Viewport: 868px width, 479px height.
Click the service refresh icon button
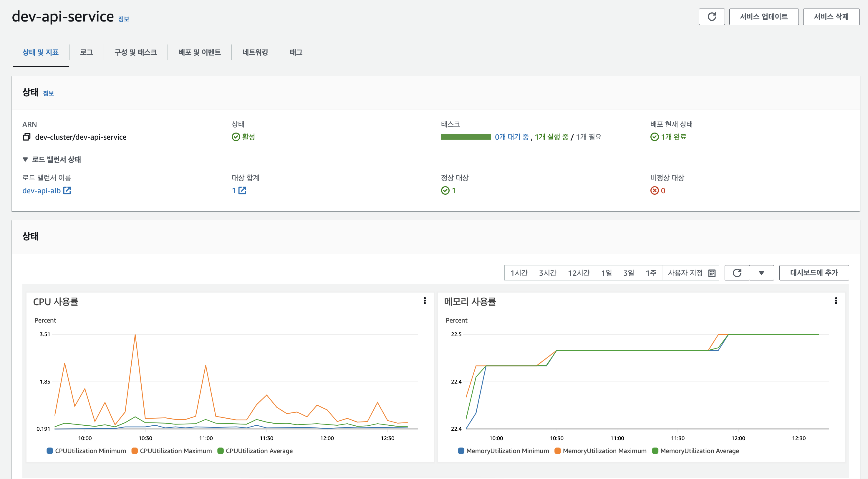(711, 17)
